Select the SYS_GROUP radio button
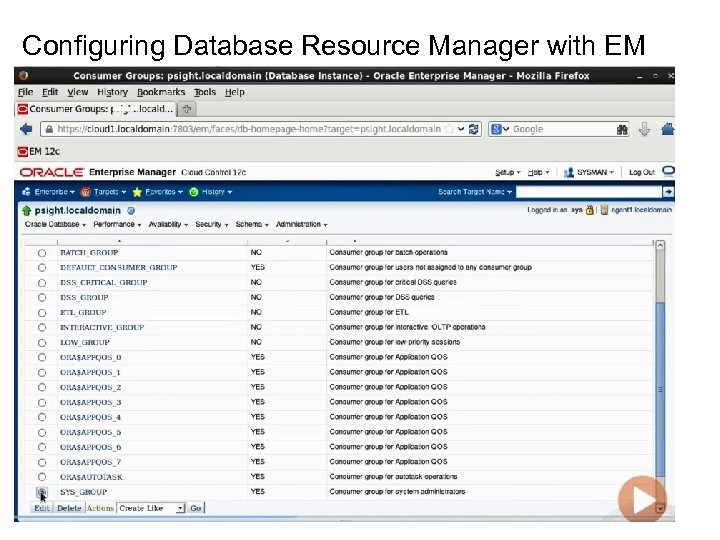Viewport: 720px width, 540px height. click(42, 493)
